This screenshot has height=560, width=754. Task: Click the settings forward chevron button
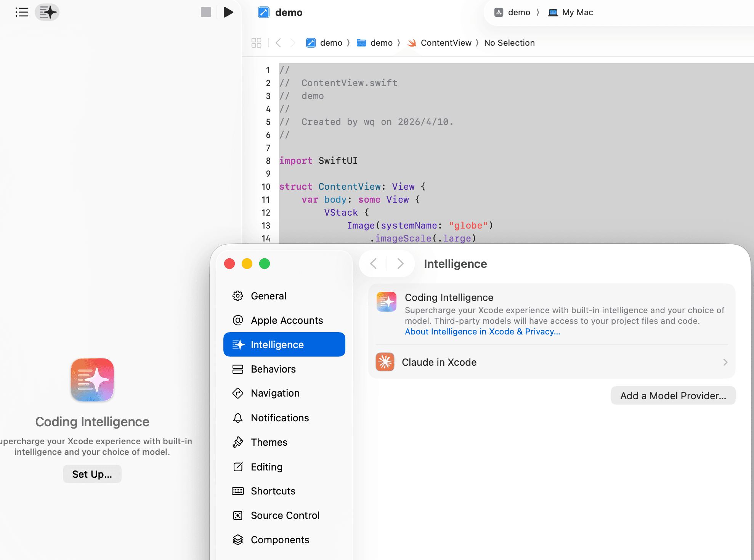(400, 264)
